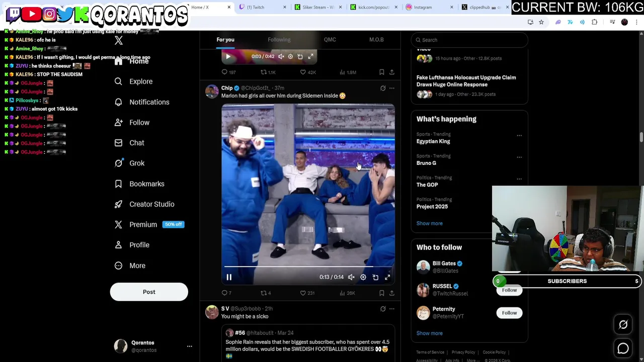The width and height of the screenshot is (644, 362).
Task: Repost the post with 1.1K reposts
Action: pos(268,72)
